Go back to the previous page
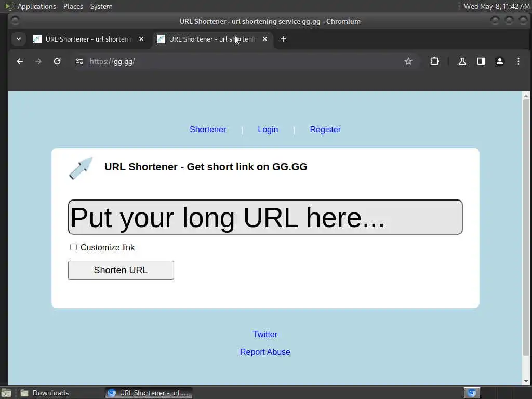This screenshot has width=532, height=399. click(20, 61)
